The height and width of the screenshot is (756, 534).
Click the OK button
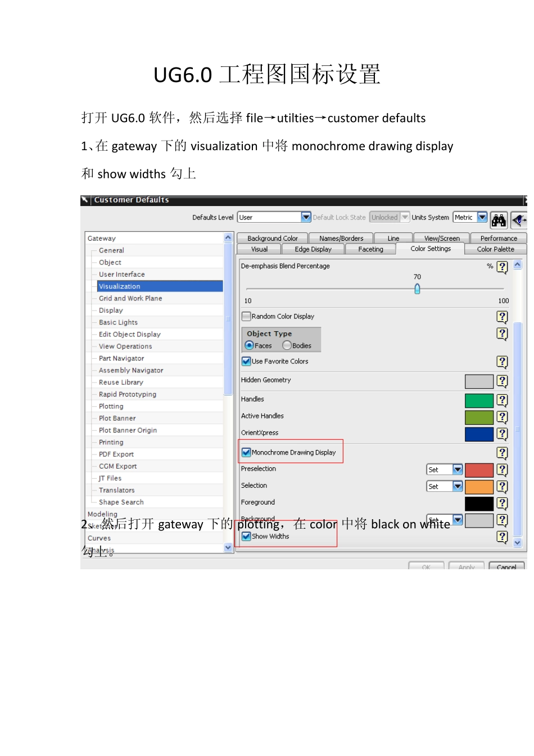tap(426, 566)
